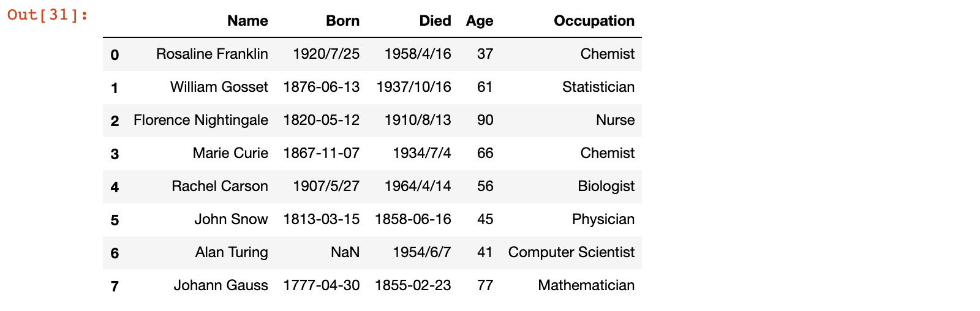This screenshot has height=311, width=980.
Task: Click the Statistician occupation cell
Action: pyautogui.click(x=598, y=87)
